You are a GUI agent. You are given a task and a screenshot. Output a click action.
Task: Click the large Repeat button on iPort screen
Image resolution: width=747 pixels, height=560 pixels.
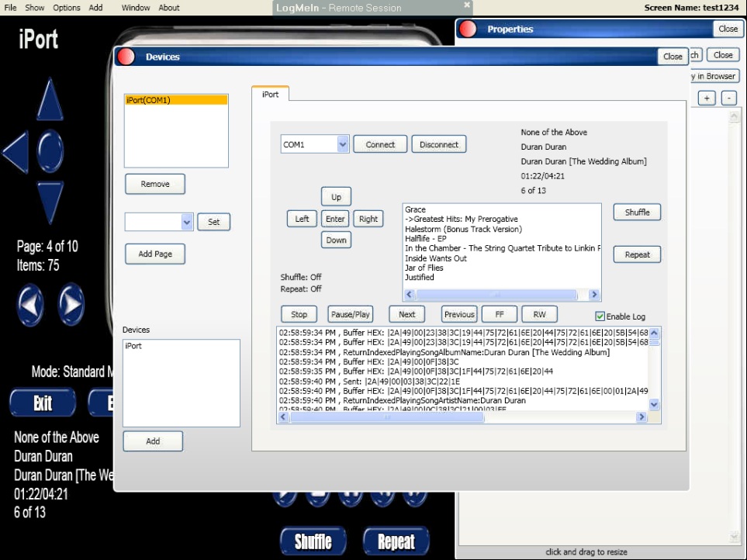click(396, 541)
